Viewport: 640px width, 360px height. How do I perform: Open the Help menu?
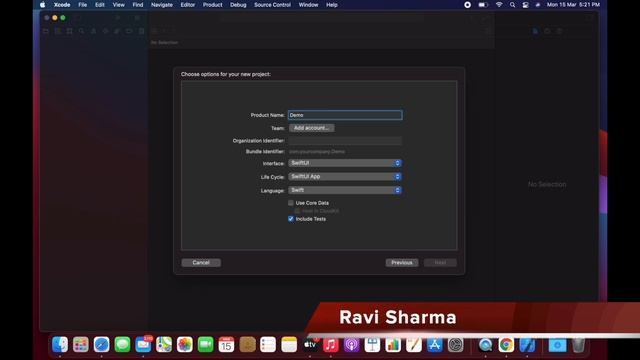pos(331,5)
